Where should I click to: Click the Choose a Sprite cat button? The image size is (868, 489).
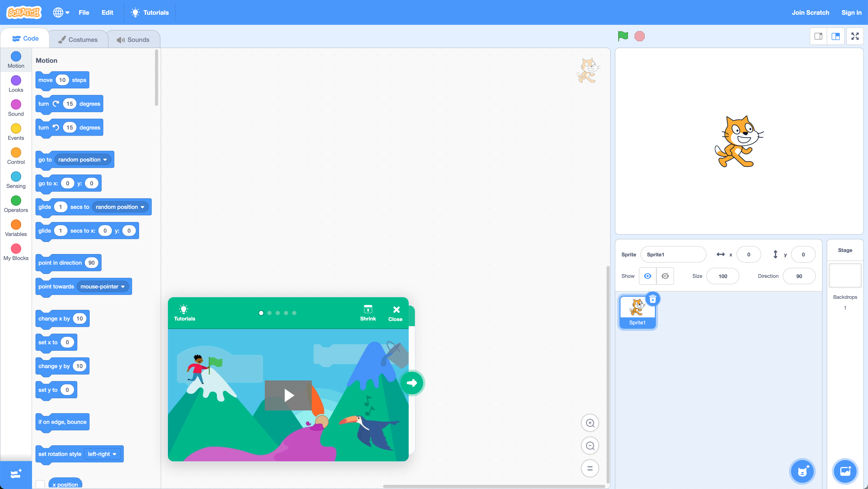pyautogui.click(x=802, y=471)
